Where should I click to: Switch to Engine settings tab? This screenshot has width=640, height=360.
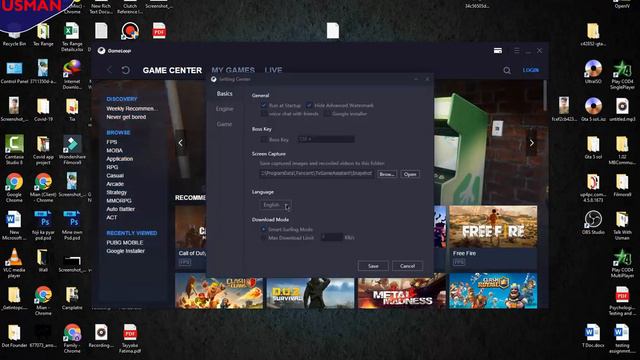224,109
